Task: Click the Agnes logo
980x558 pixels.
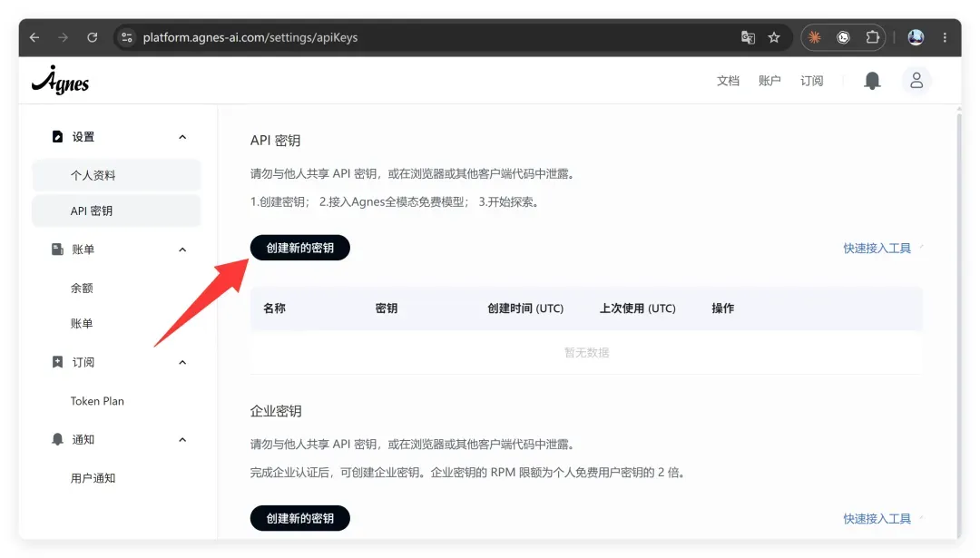Action: tap(61, 80)
